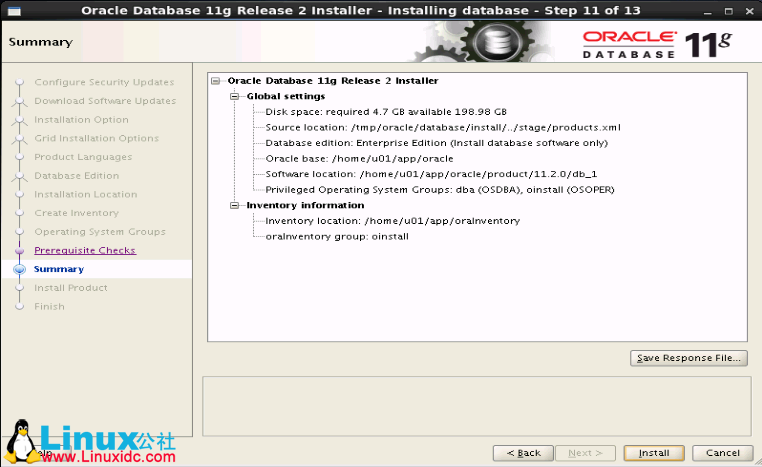Image resolution: width=762 pixels, height=467 pixels.
Task: Select Download Software Updates step
Action: (x=105, y=101)
